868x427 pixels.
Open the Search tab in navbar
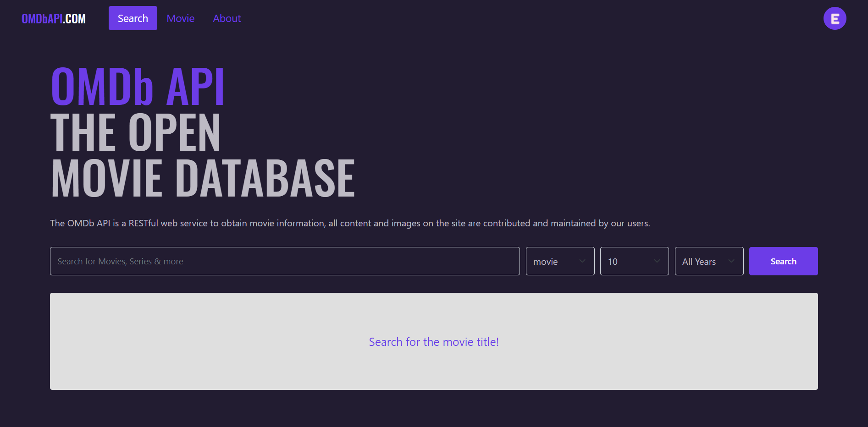tap(133, 18)
